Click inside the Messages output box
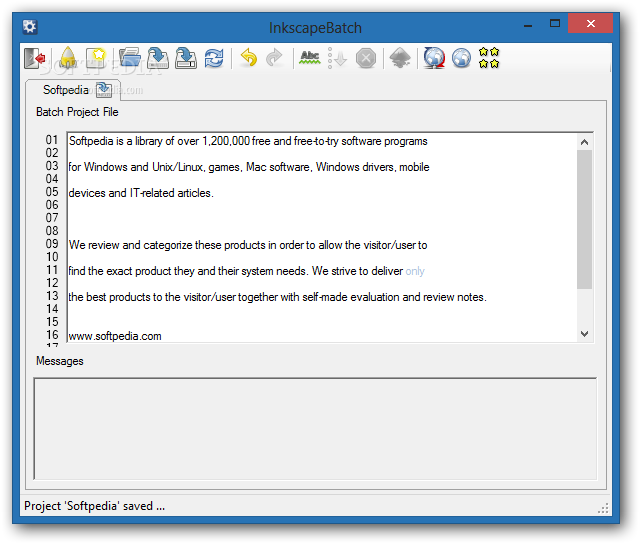The width and height of the screenshot is (640, 544). (x=315, y=429)
